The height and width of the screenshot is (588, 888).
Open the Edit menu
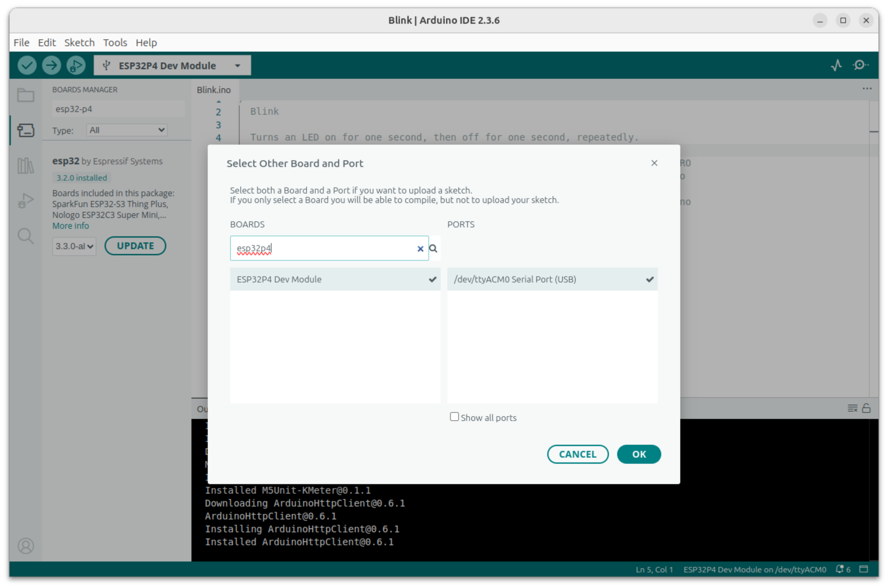point(47,42)
